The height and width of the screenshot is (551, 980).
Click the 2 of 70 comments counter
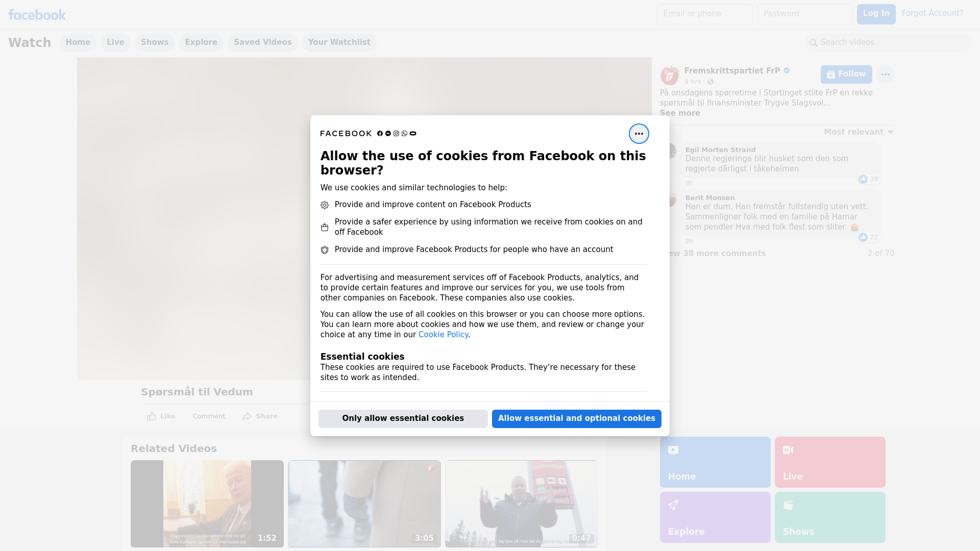881,254
